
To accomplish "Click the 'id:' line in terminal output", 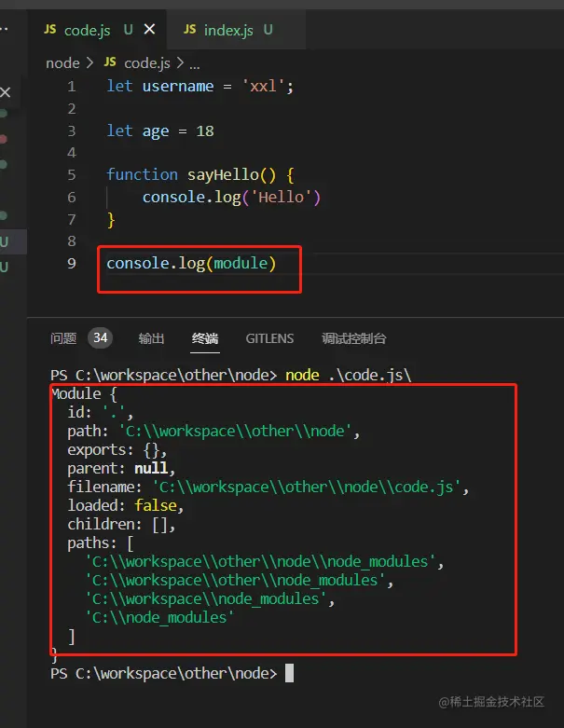I will tap(101, 412).
